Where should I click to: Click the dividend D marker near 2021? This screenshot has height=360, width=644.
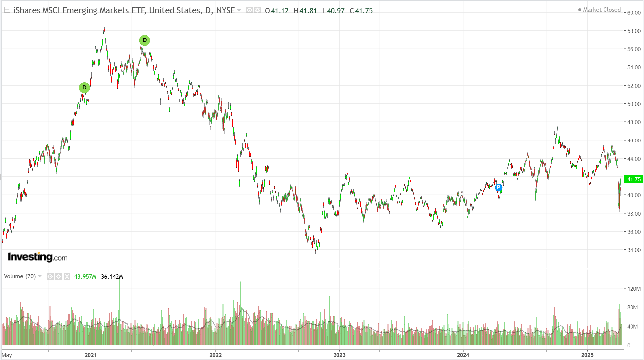pyautogui.click(x=84, y=88)
